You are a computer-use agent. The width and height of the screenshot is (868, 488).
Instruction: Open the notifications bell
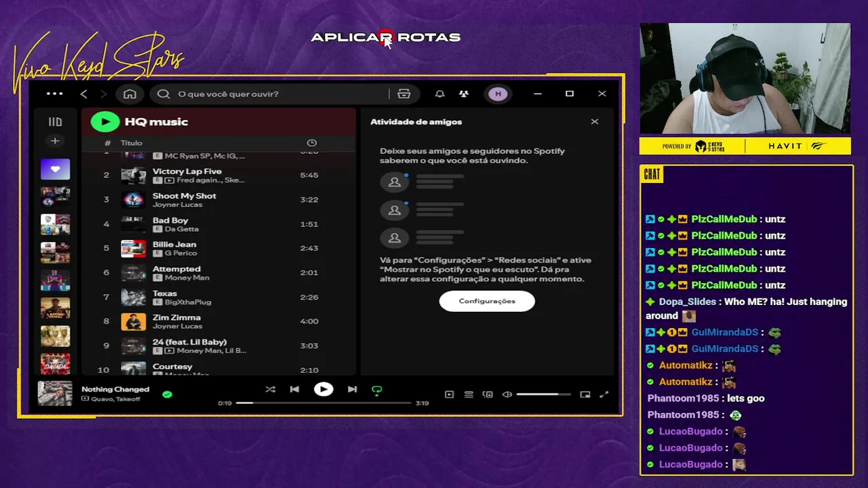point(439,94)
